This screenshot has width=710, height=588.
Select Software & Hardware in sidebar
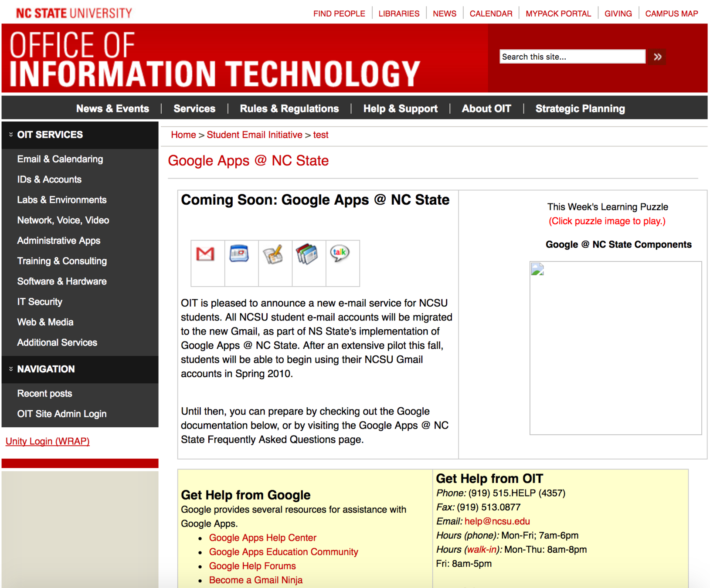pyautogui.click(x=62, y=281)
